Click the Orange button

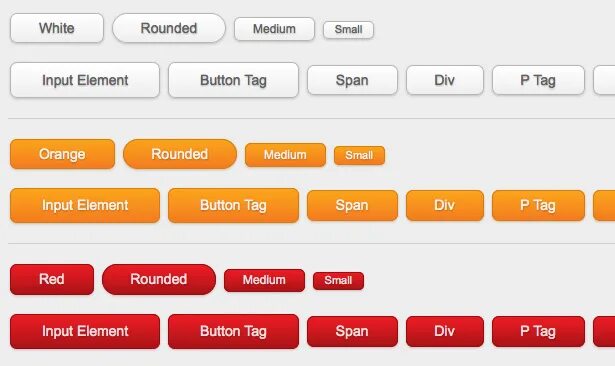[x=62, y=154]
